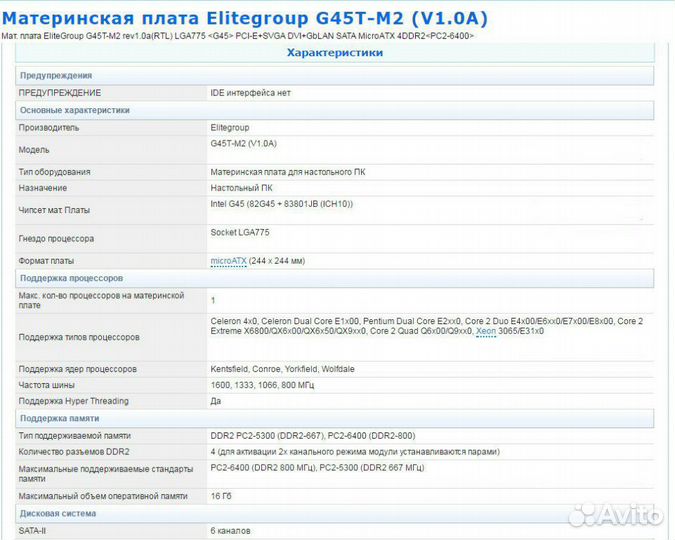
Task: Click the title Материнская плата Elitegroup G45T-M2 (V1.0A)
Action: tap(245, 18)
